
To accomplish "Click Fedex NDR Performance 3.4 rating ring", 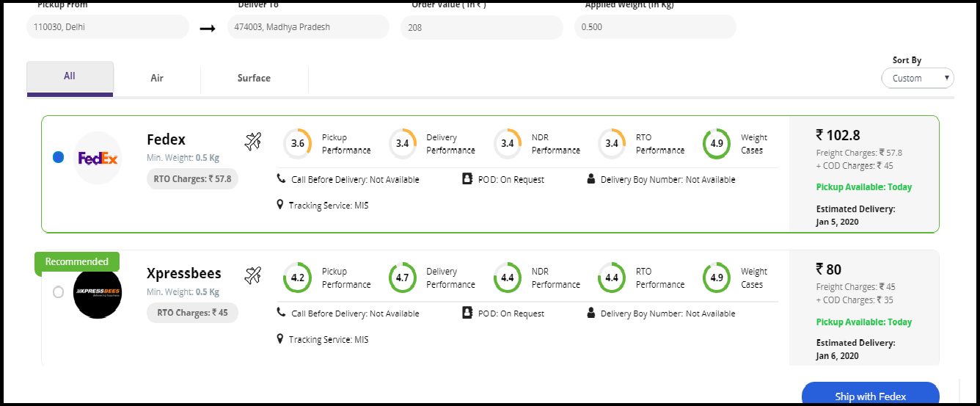I will coord(508,144).
